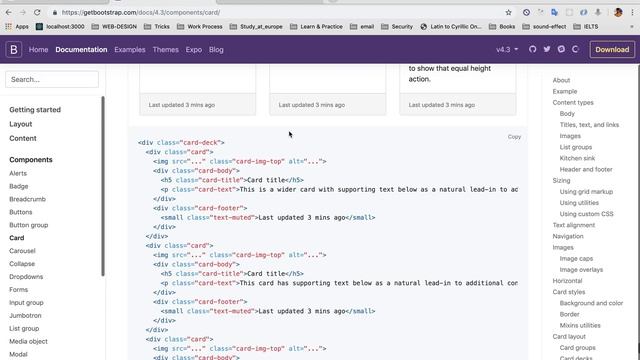Copy the card-deck code snippet

(514, 137)
